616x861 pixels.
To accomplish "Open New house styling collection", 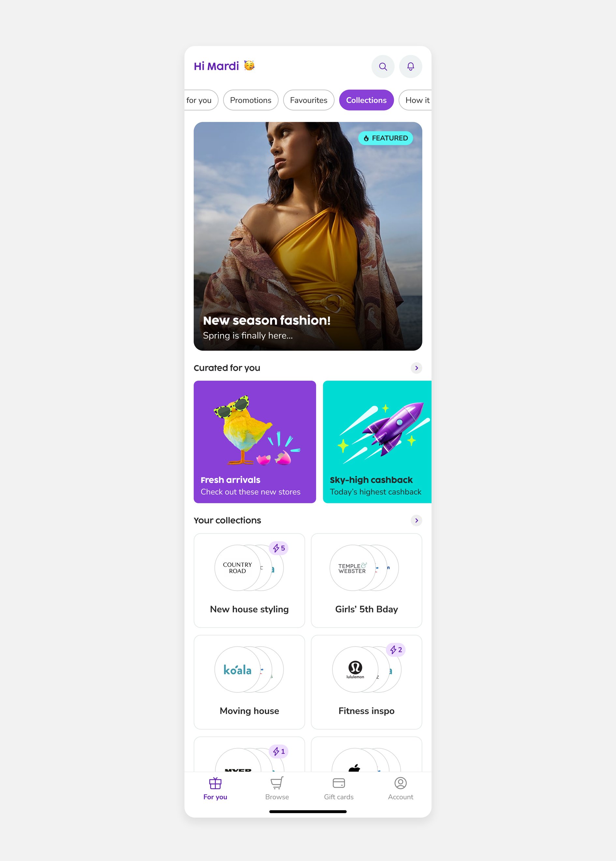I will pos(249,581).
